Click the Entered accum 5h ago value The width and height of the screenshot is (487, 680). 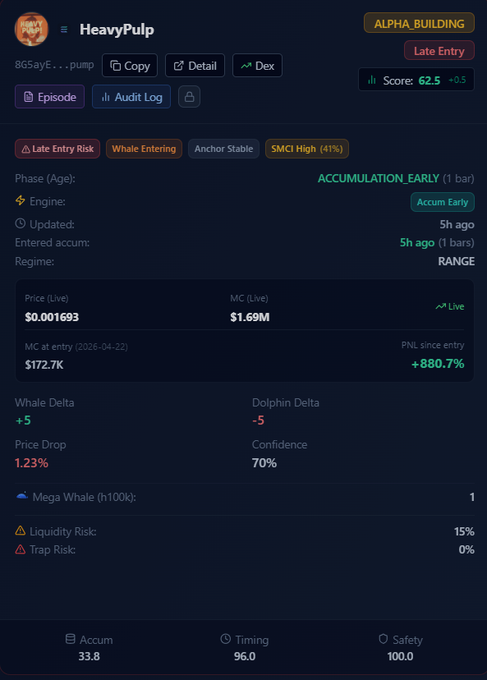(x=417, y=242)
